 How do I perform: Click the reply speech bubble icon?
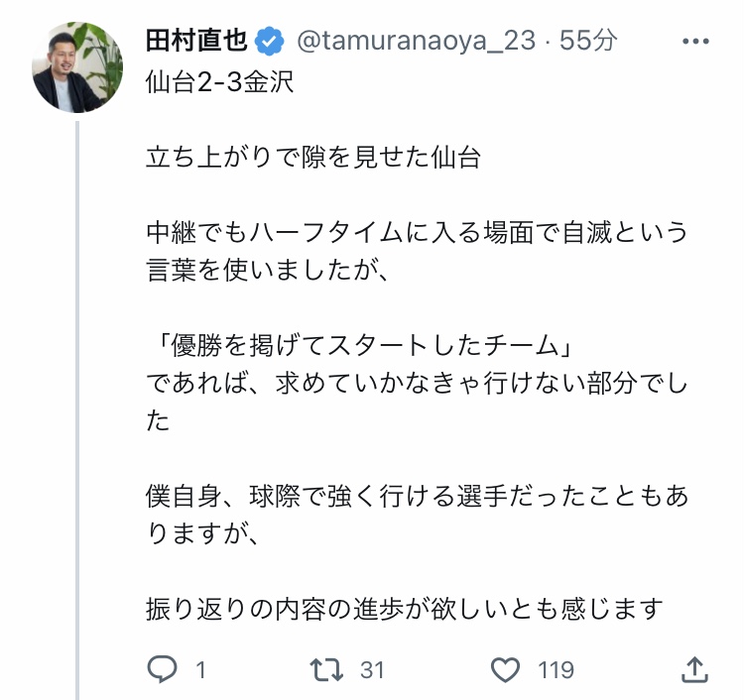163,669
